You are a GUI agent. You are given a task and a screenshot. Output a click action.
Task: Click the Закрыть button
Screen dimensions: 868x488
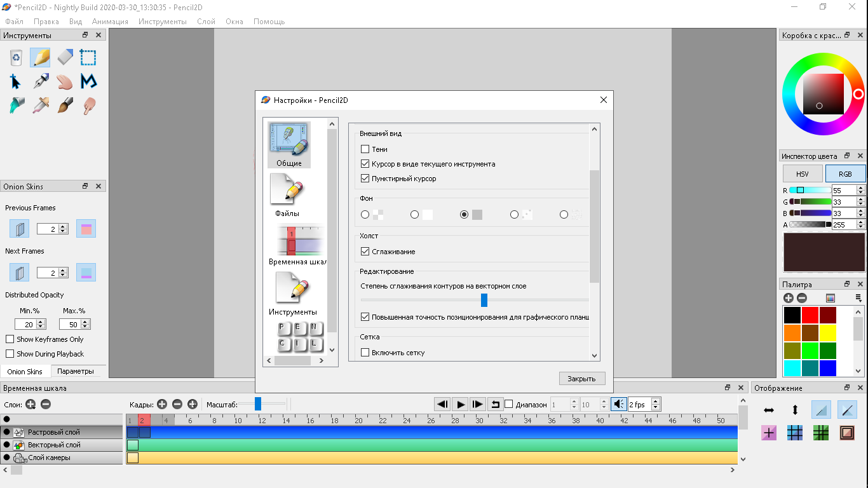582,379
